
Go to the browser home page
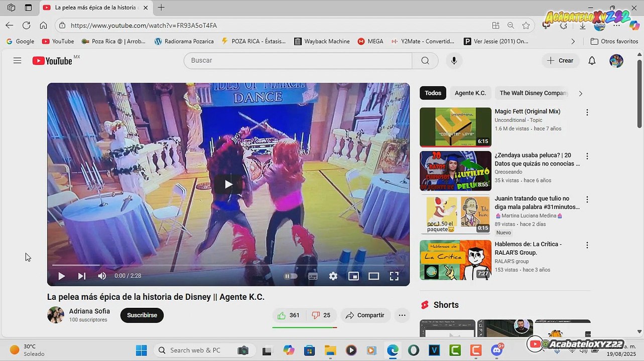pos(44,26)
